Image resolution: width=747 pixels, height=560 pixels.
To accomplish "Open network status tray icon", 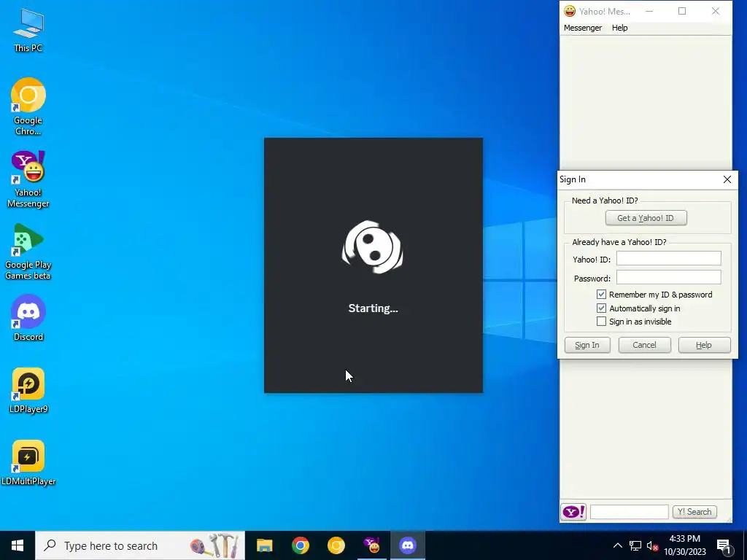I will [x=635, y=545].
